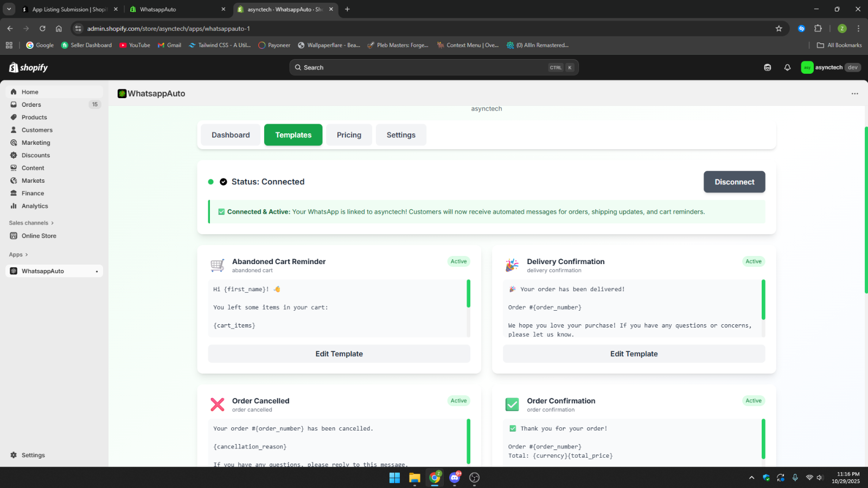Image resolution: width=868 pixels, height=488 pixels.
Task: Open Products in the sidebar
Action: coord(54,117)
